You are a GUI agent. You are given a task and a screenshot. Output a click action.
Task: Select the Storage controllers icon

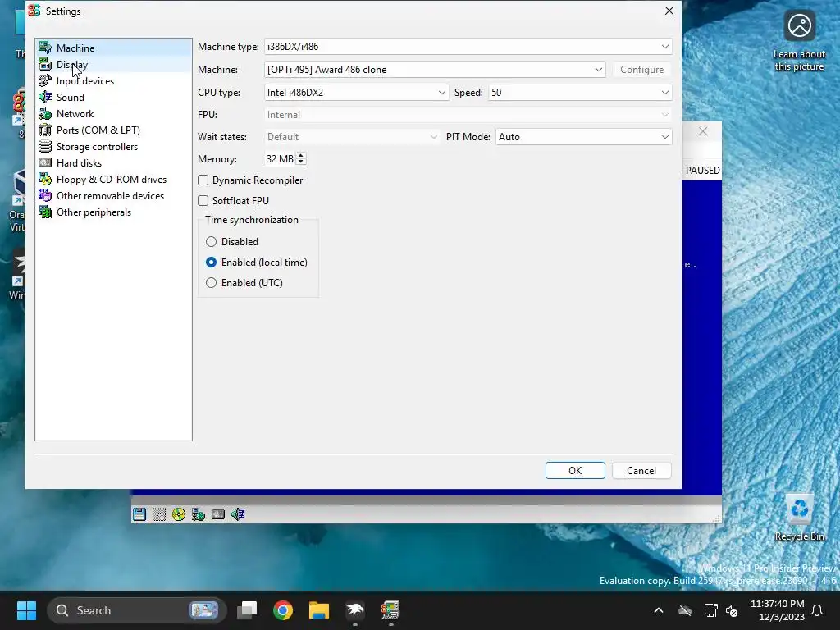pyautogui.click(x=46, y=146)
